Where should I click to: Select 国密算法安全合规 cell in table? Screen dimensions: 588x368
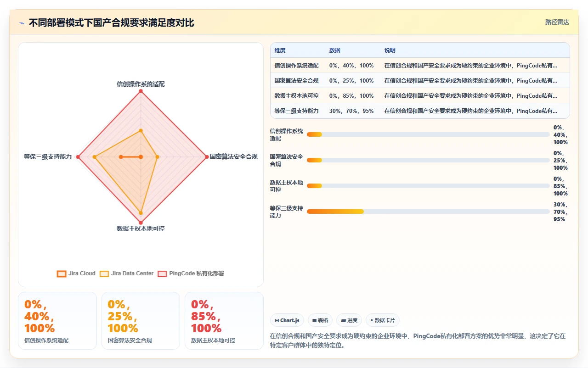click(297, 81)
